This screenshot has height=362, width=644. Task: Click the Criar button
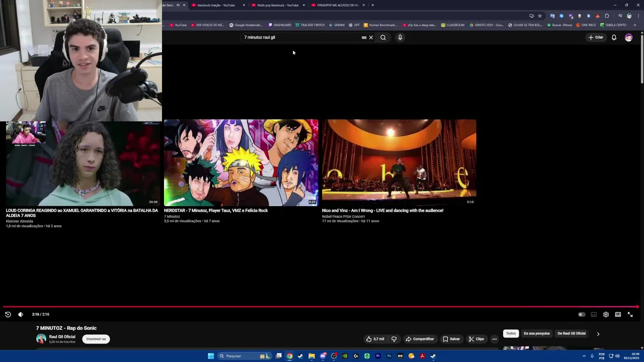coord(596,37)
